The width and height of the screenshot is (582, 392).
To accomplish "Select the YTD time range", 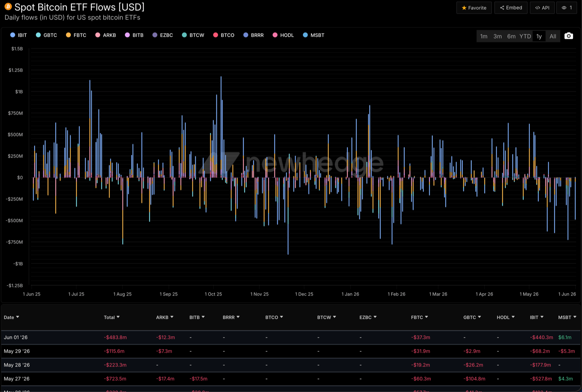I will click(x=525, y=36).
